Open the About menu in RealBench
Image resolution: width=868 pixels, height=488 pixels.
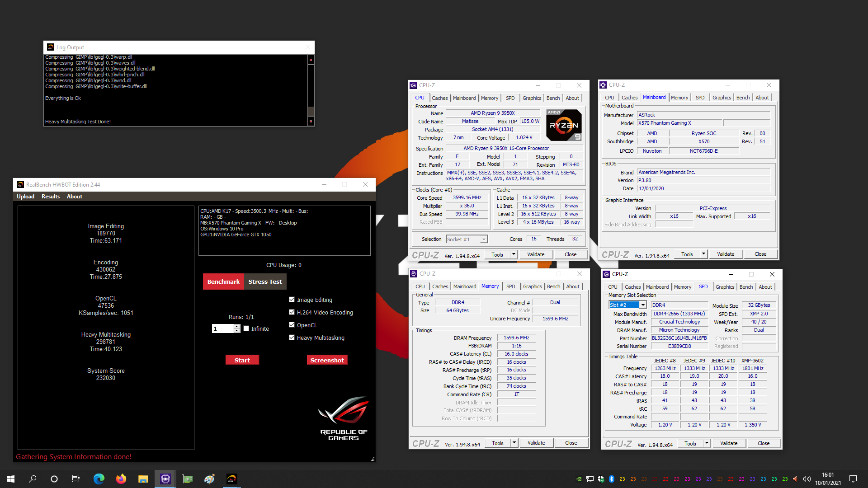click(x=75, y=197)
